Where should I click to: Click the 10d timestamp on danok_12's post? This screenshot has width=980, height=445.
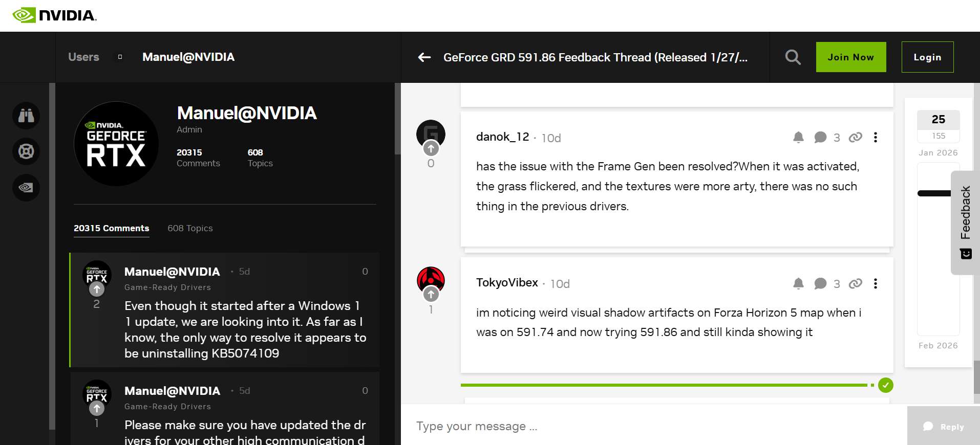point(551,138)
